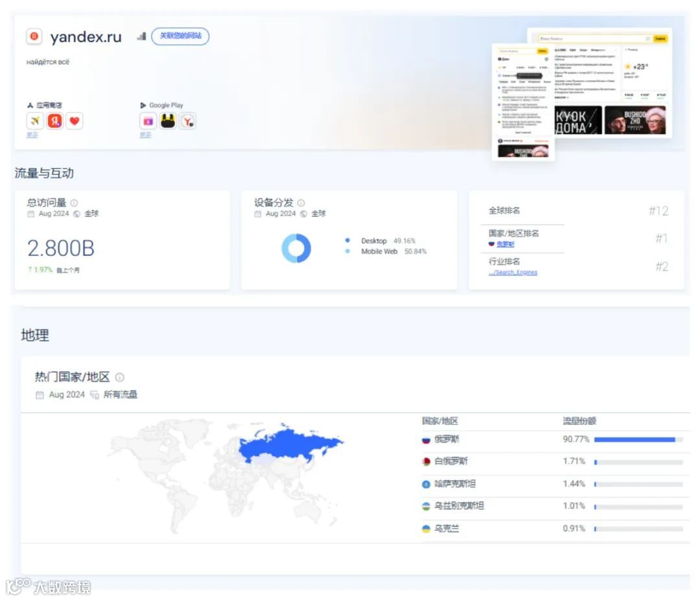Screen dimensions: 700x600
Task: Click the 流量份额 column header
Action: pyautogui.click(x=579, y=421)
